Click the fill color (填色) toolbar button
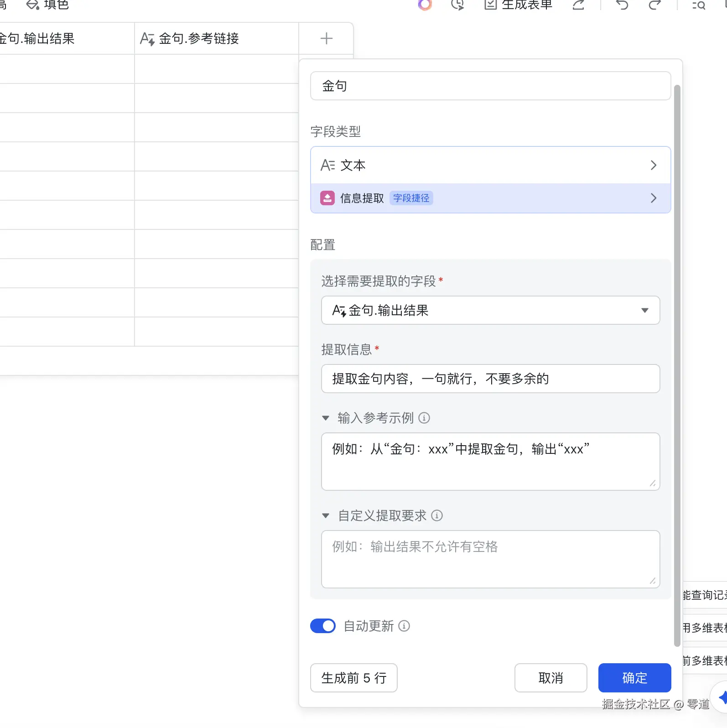Viewport: 727px width, 728px height. pyautogui.click(x=47, y=5)
